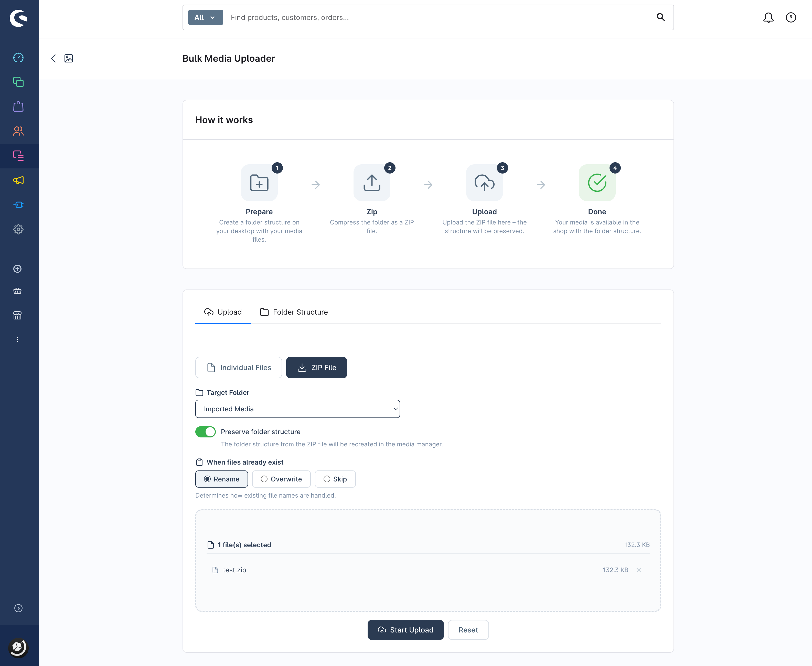This screenshot has width=812, height=666.
Task: Remove test.zip with the X icon
Action: [x=638, y=570]
